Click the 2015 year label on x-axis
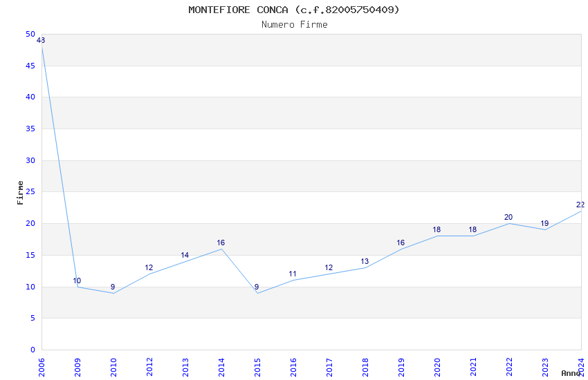This screenshot has height=380, width=588. (257, 368)
